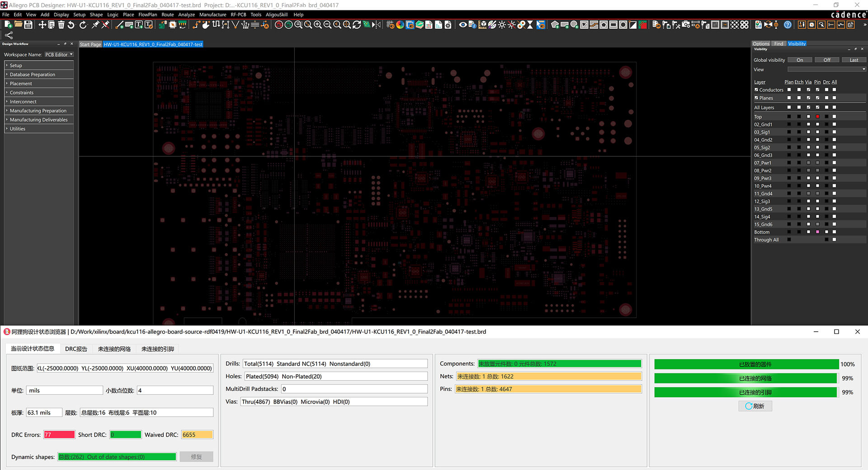The width and height of the screenshot is (868, 470).
Task: Toggle Conductors Plan visibility checkbox
Action: point(789,90)
